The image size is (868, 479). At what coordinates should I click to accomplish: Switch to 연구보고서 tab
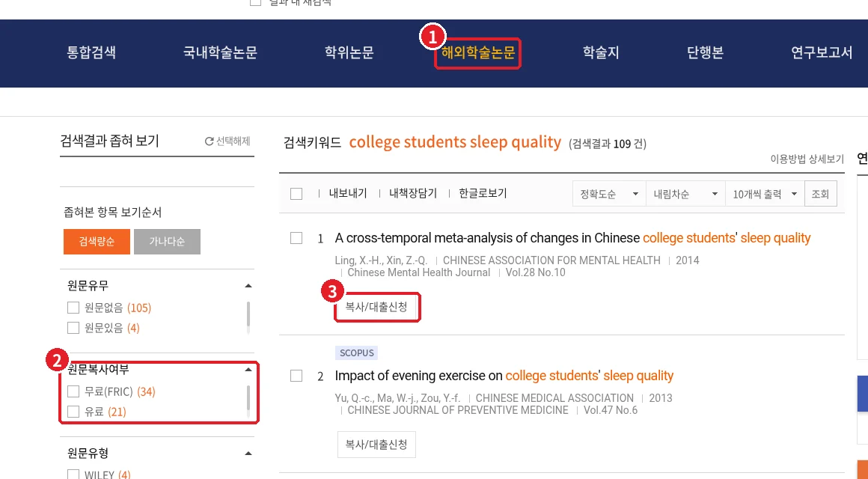pyautogui.click(x=822, y=52)
